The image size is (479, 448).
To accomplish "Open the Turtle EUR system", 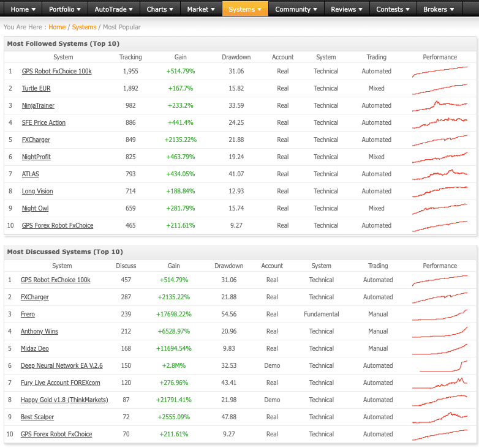I will (x=36, y=89).
